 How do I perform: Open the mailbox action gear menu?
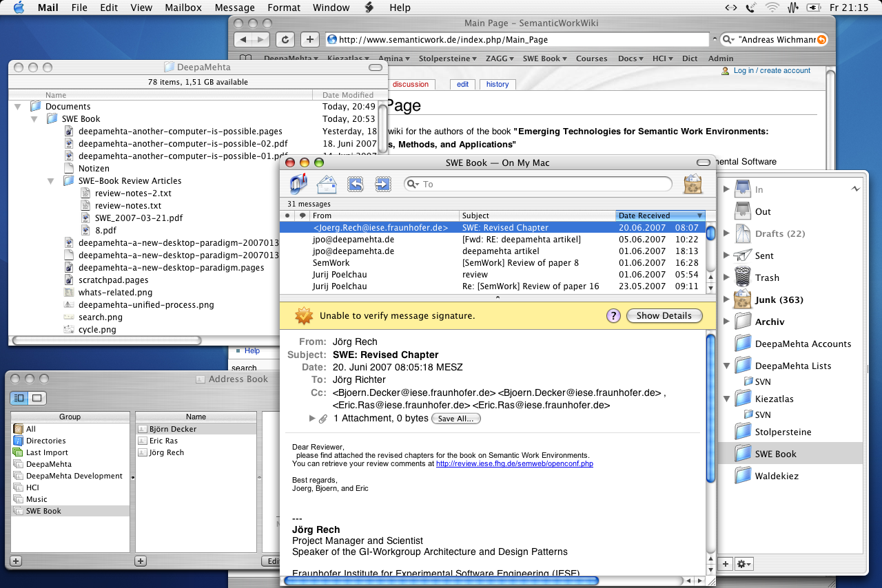pos(744,564)
